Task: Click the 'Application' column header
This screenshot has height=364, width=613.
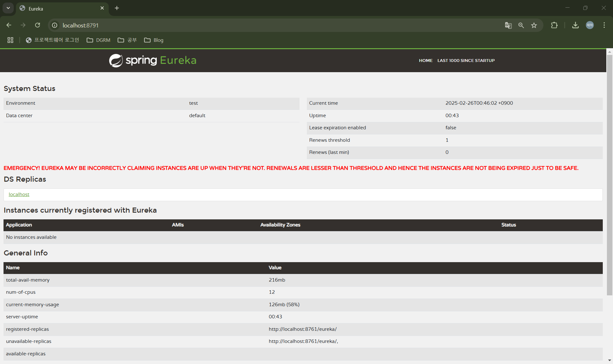Action: (19, 225)
